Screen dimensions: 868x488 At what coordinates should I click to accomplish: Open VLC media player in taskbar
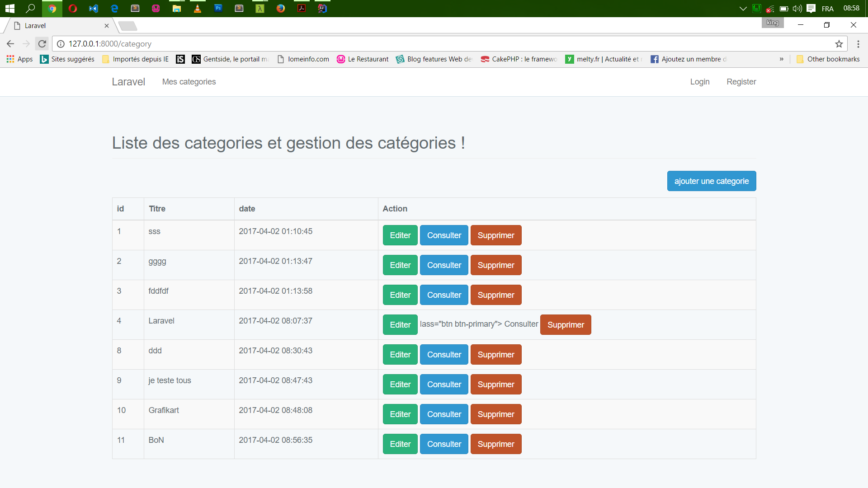coord(198,8)
